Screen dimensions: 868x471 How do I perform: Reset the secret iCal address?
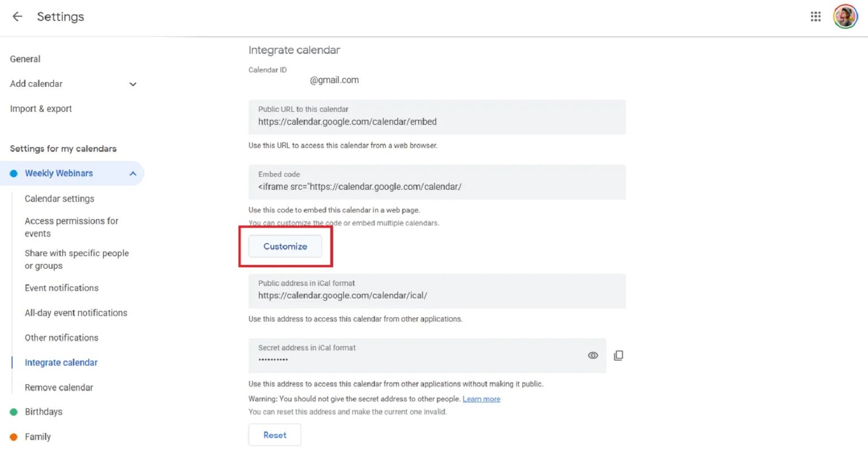click(274, 434)
